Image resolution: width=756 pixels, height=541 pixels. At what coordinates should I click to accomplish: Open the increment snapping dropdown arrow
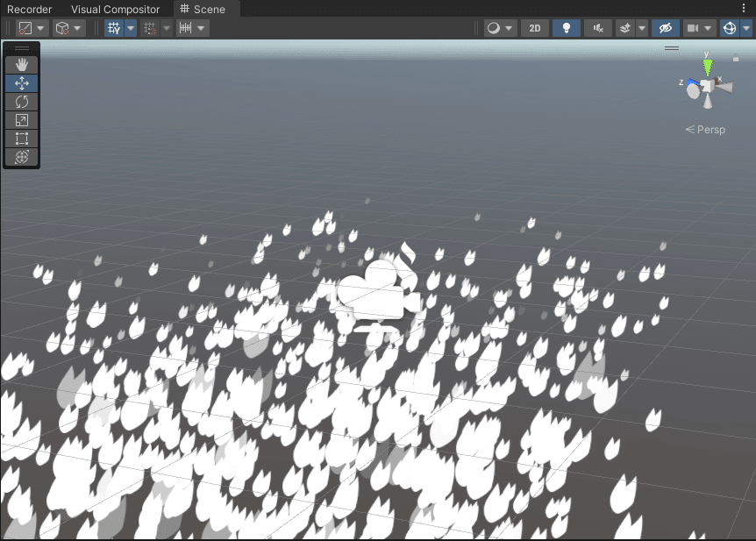point(201,28)
